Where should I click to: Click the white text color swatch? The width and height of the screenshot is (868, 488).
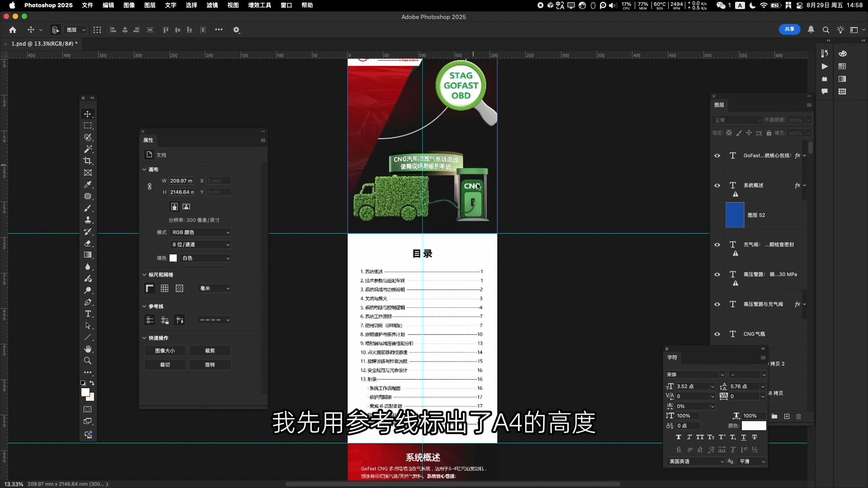coord(754,426)
